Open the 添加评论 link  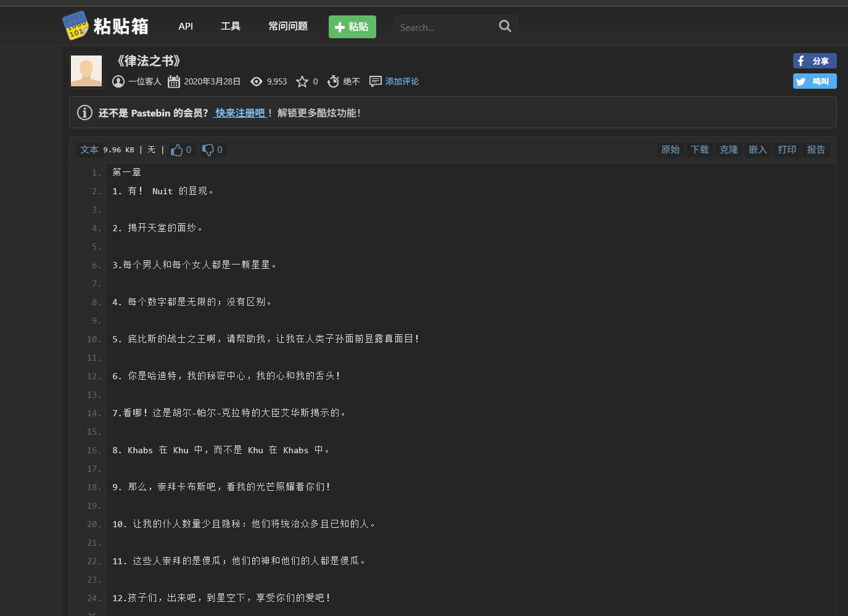[401, 81]
